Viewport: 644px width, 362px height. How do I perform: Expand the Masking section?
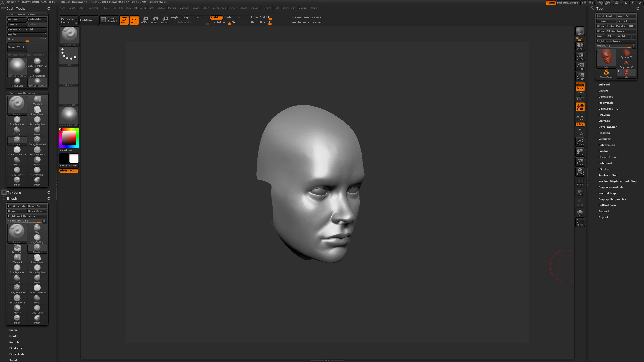(604, 133)
